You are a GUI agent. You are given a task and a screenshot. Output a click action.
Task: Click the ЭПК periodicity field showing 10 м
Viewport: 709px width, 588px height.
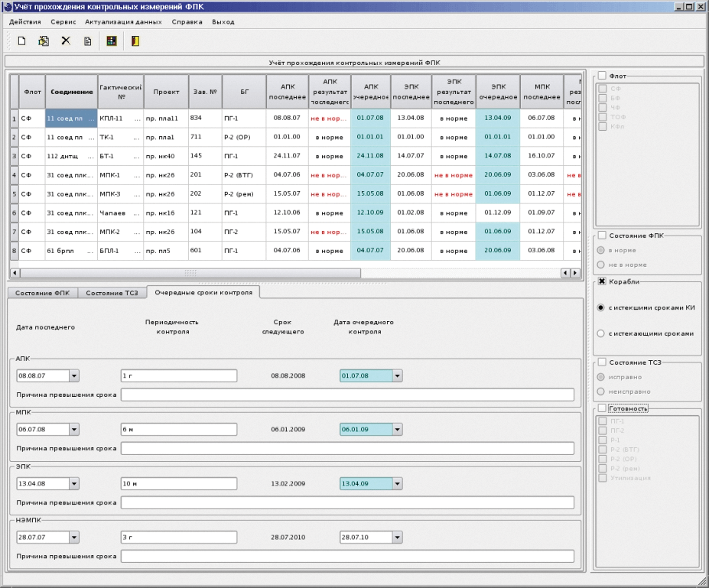click(x=179, y=483)
